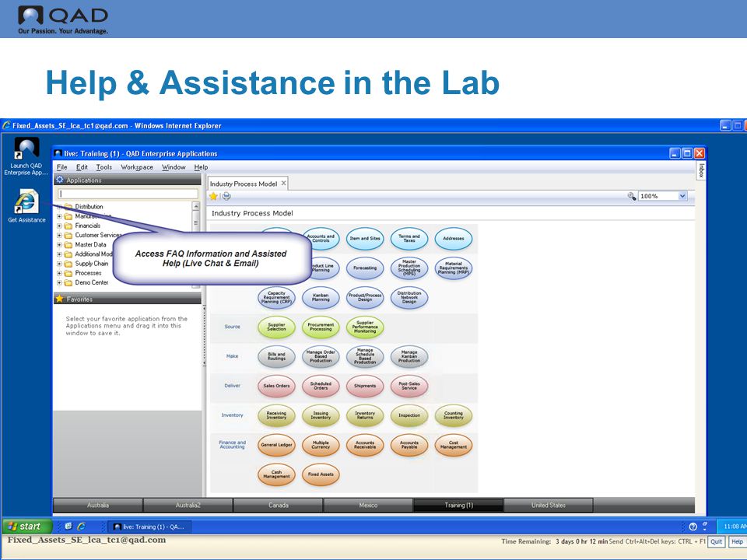The width and height of the screenshot is (747, 560).
Task: Open the Supplier Performance Monitoring bubble
Action: 365,327
